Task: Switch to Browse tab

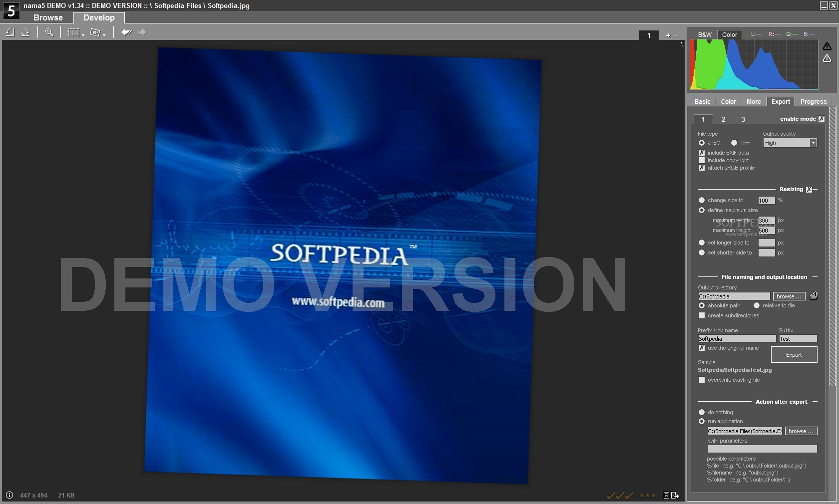Action: pyautogui.click(x=48, y=17)
